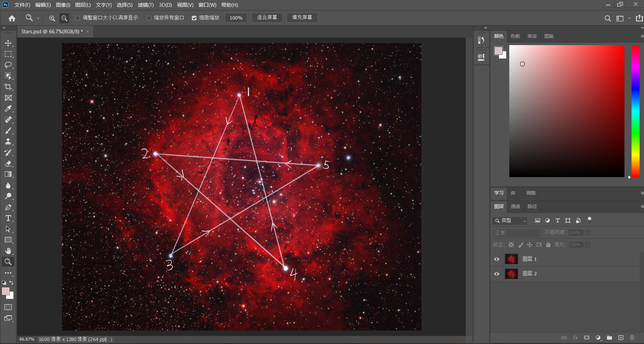The height and width of the screenshot is (344, 644).
Task: Hide 图层 1 with eye icon
Action: coord(496,259)
